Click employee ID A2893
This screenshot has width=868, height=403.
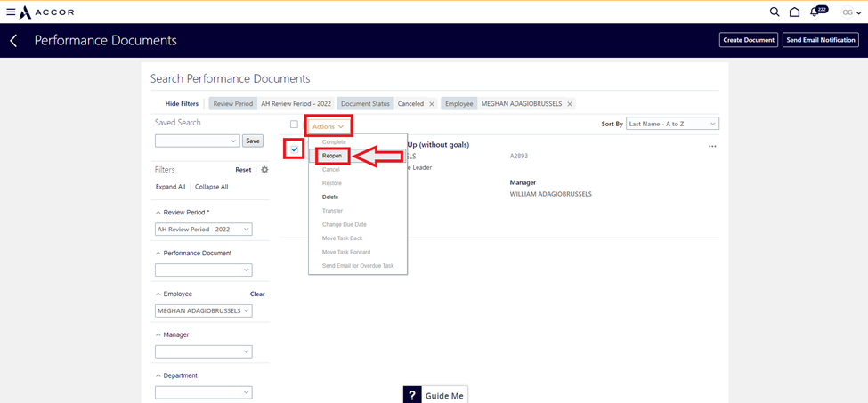pyautogui.click(x=519, y=157)
